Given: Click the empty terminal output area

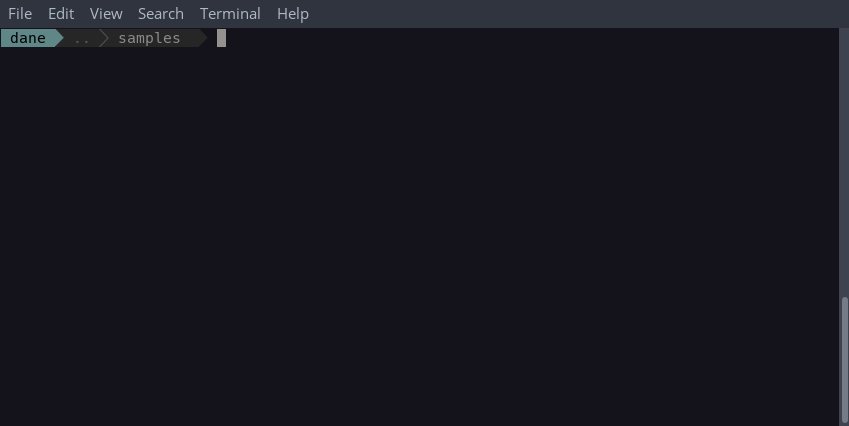Looking at the screenshot, I should pos(420,217).
